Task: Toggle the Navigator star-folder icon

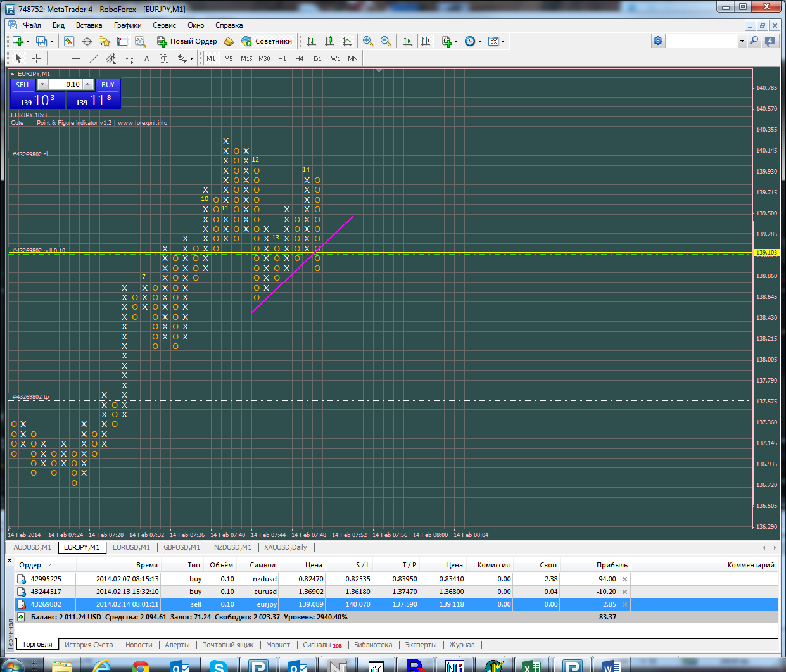Action: point(105,41)
